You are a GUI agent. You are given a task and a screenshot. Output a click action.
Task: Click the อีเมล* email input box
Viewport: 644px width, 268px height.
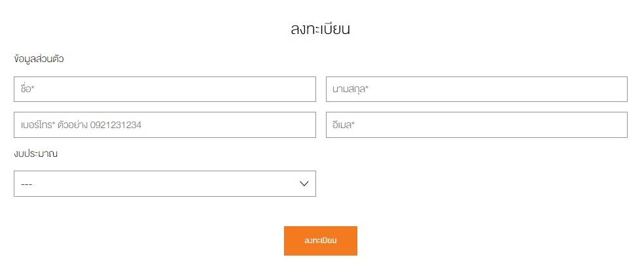[x=476, y=125]
